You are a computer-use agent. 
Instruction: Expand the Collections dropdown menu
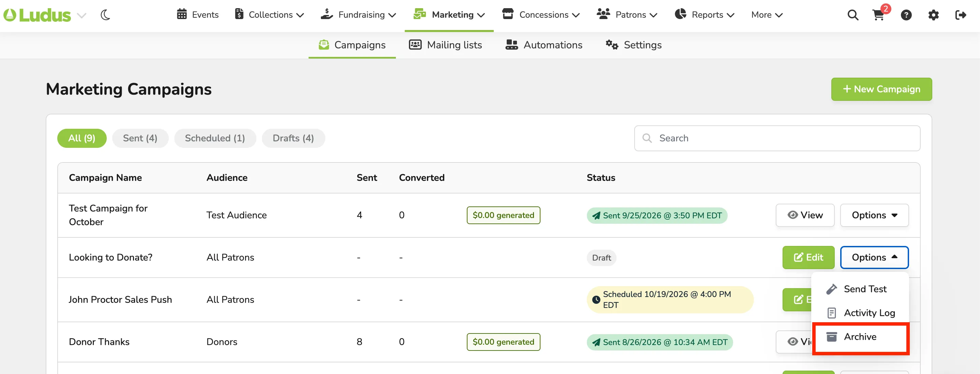269,15
